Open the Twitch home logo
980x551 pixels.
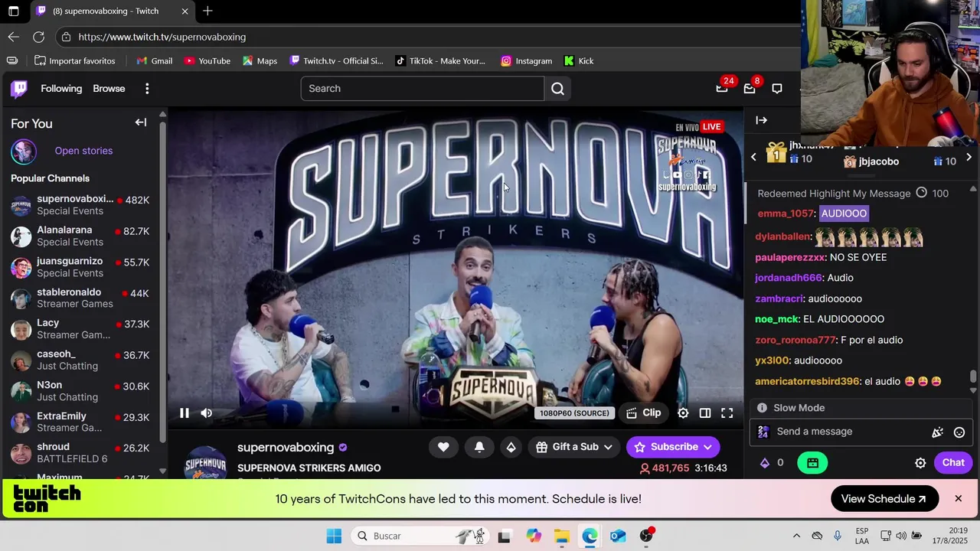point(19,89)
